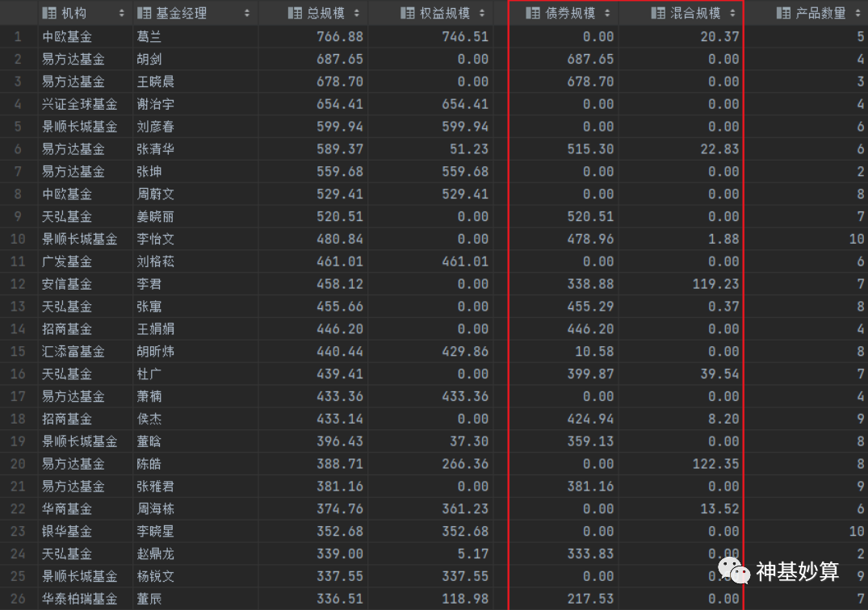The image size is (868, 610).
Task: Click fund manager cell 李晓星
Action: [156, 532]
